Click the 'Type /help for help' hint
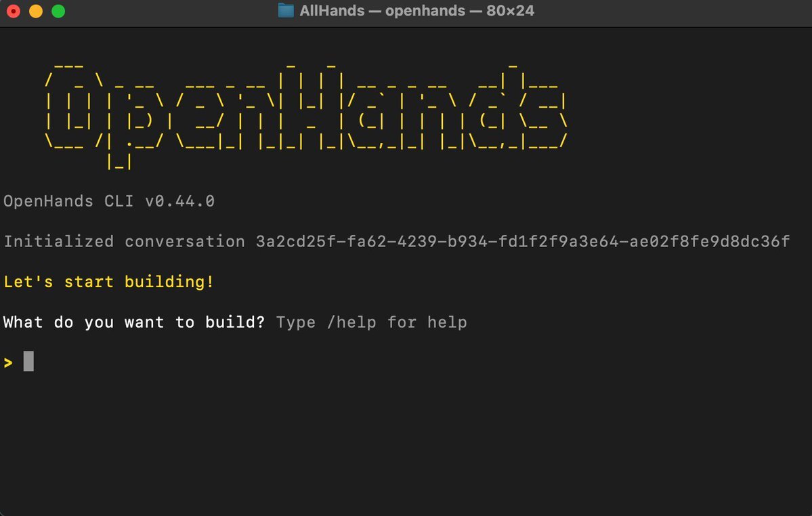Screen dimensions: 812x516 pos(371,322)
